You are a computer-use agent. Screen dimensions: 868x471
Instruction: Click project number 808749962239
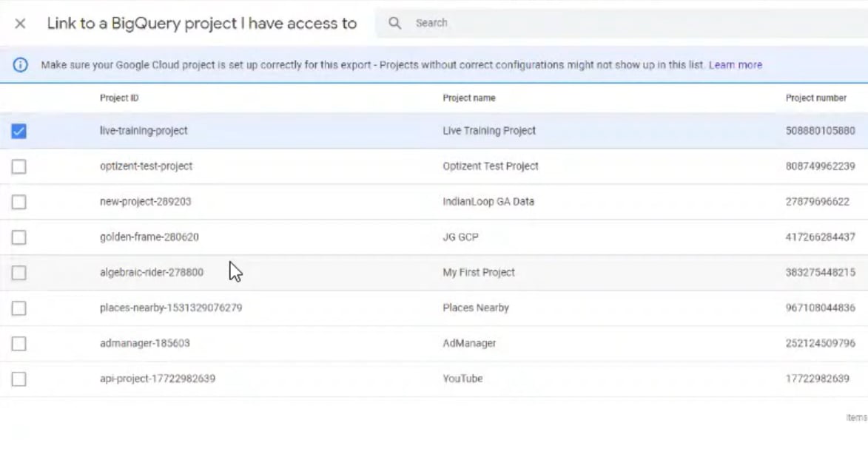pyautogui.click(x=821, y=166)
